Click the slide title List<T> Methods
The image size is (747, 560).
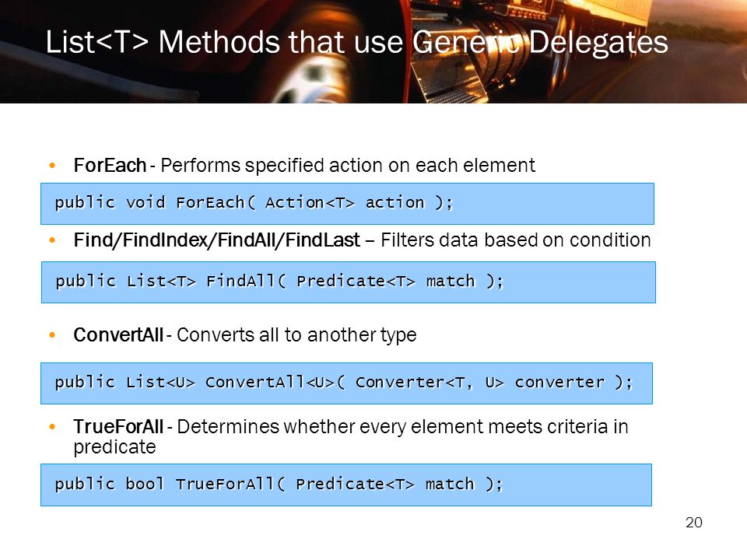pyautogui.click(x=356, y=42)
